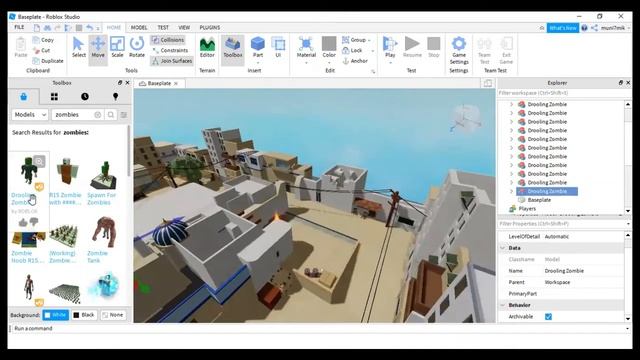
Task: Click the Resume test button
Action: point(412,47)
